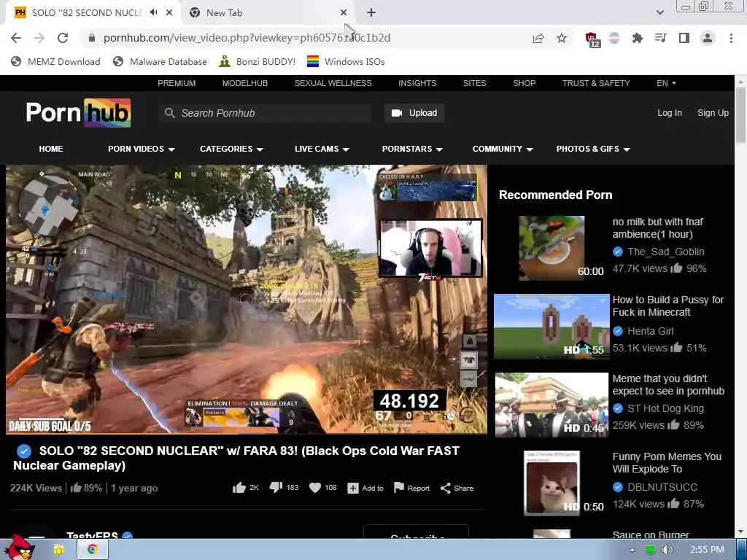Open the Home menu item
The width and height of the screenshot is (747, 560).
[x=51, y=149]
